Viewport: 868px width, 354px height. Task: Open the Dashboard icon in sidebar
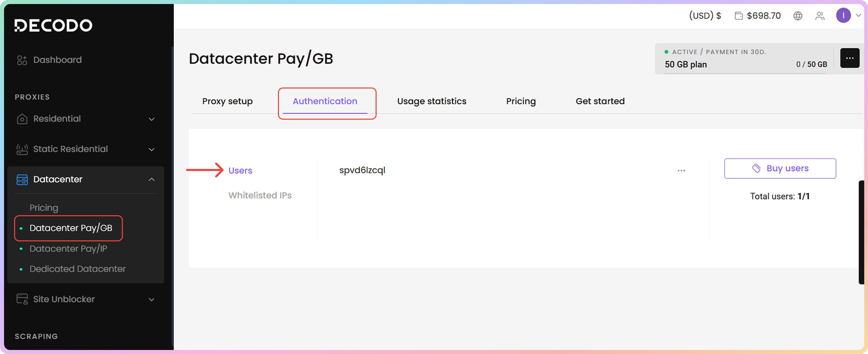click(22, 60)
